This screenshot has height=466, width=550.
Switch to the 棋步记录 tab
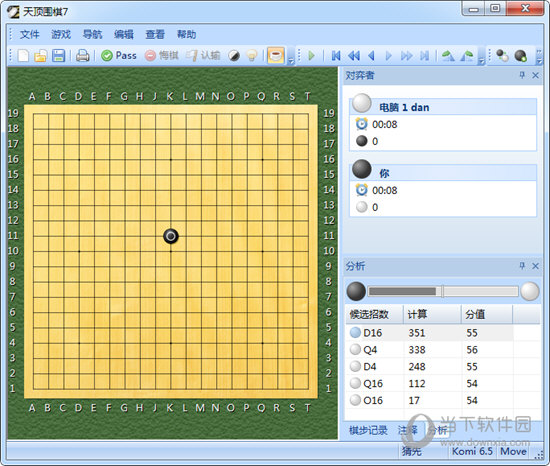(x=368, y=430)
